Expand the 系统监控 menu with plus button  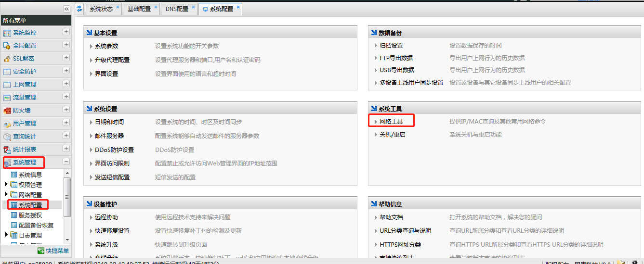pyautogui.click(x=66, y=32)
